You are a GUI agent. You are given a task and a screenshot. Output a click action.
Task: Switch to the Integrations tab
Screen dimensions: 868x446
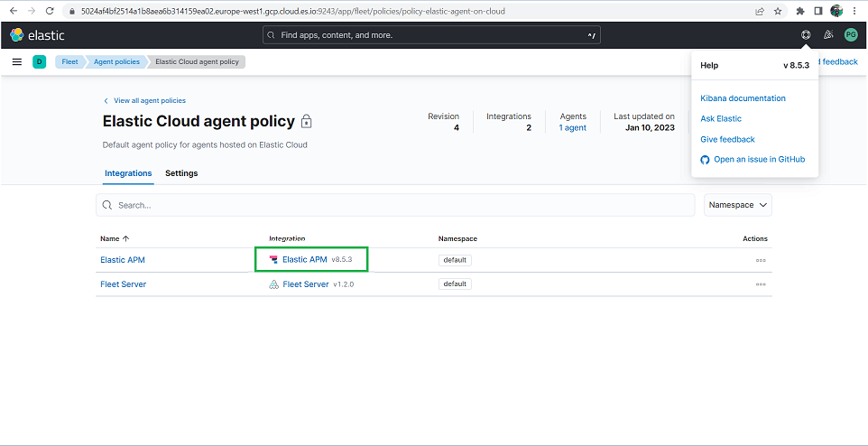[128, 173]
